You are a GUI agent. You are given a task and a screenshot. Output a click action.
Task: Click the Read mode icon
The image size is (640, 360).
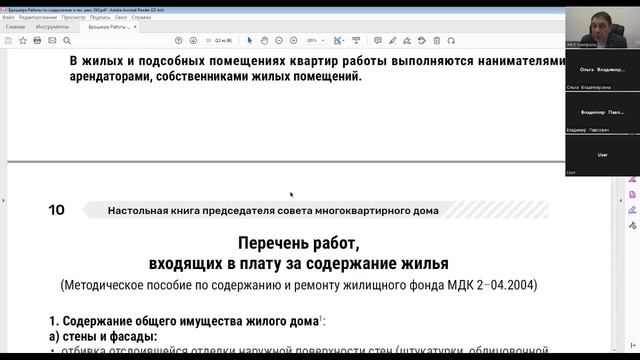pyautogui.click(x=356, y=40)
